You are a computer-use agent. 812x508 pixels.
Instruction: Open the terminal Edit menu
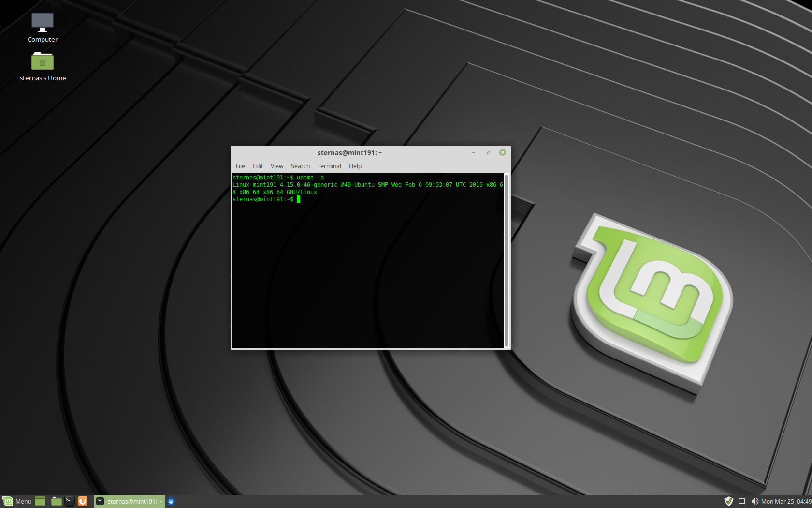pos(258,166)
